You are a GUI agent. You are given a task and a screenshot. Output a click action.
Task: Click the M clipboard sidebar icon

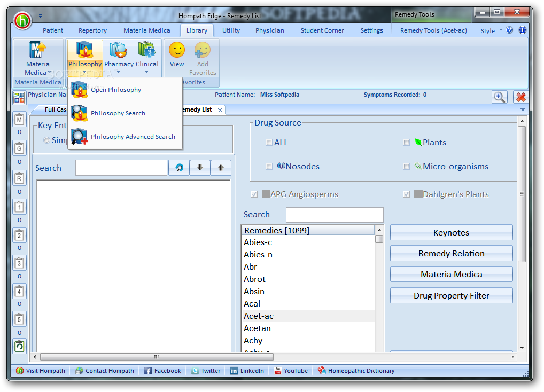19,120
